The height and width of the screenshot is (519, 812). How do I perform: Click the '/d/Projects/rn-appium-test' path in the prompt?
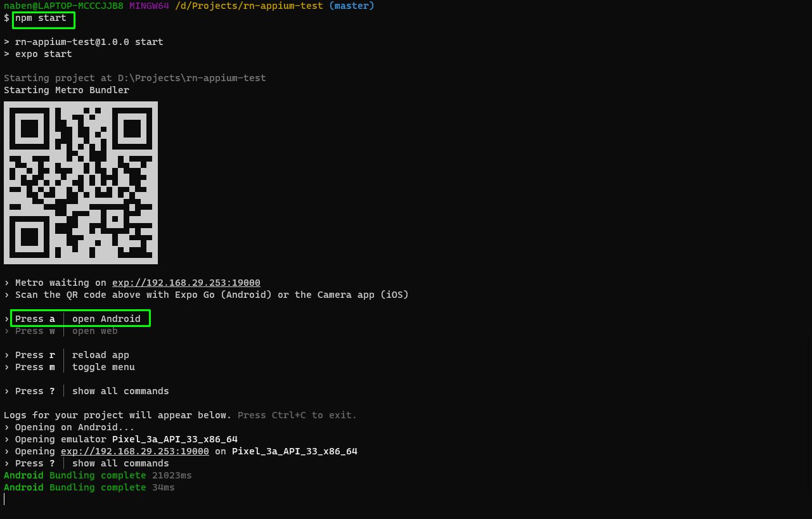click(x=249, y=6)
